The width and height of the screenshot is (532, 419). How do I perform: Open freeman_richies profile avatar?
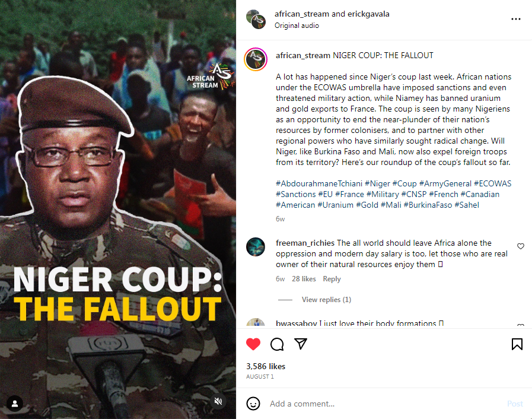pos(256,247)
